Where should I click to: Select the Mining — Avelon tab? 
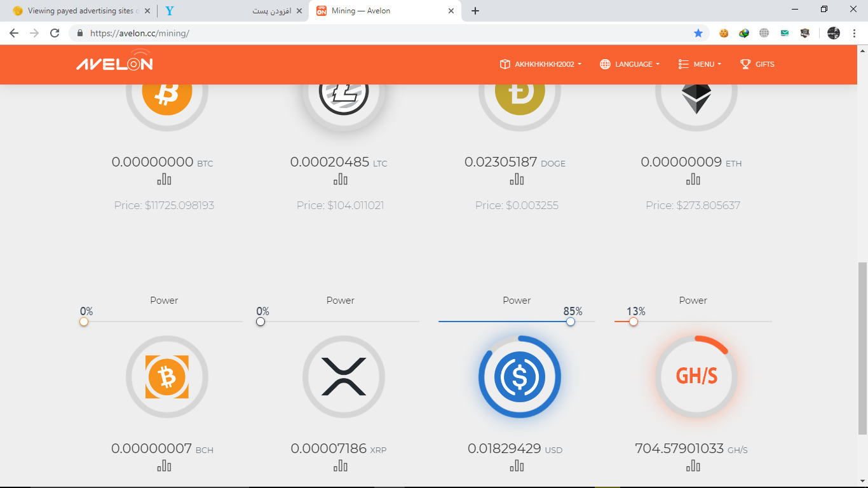[384, 11]
